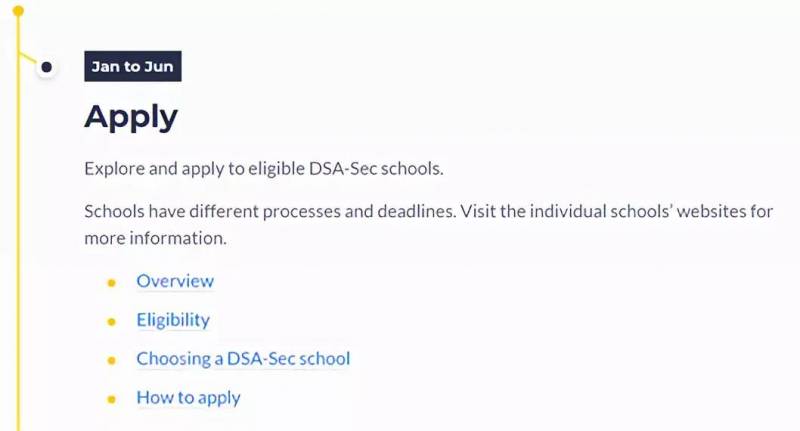The image size is (800, 431).
Task: Click the yellow bullet beside Overview
Action: (111, 282)
